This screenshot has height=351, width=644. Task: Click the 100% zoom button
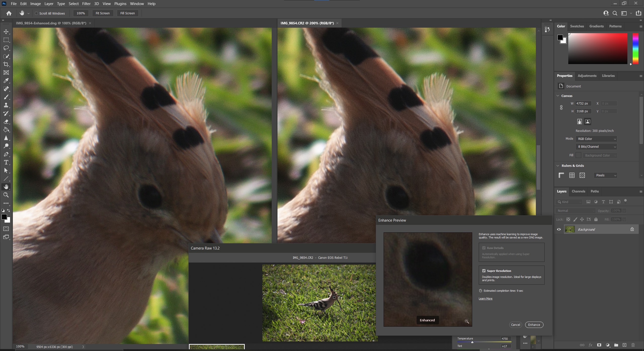coord(81,13)
